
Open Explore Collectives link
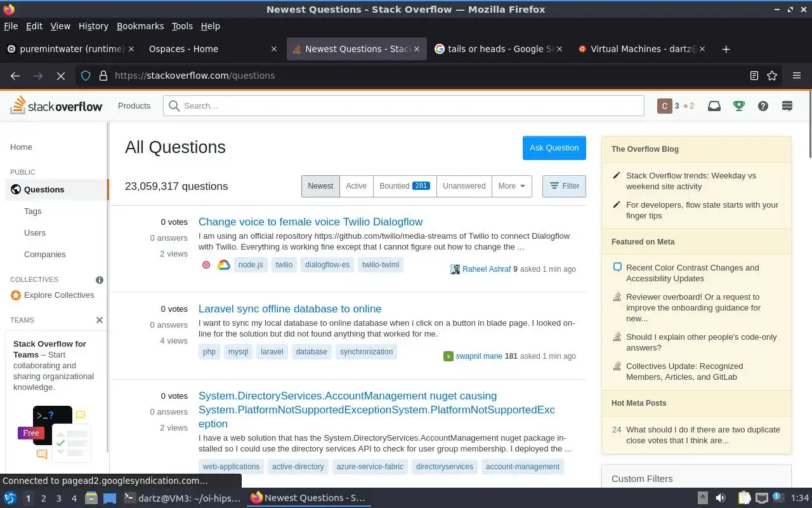(x=59, y=295)
